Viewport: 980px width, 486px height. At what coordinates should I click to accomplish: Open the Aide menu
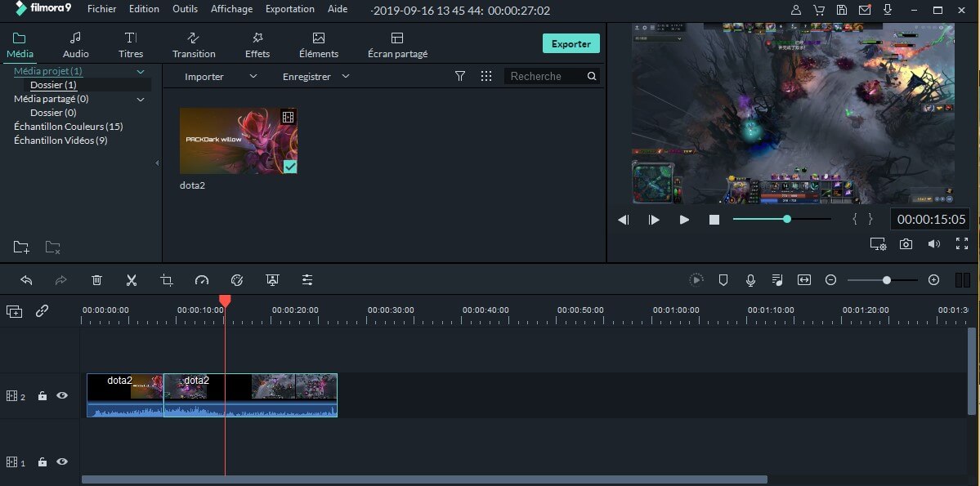point(338,9)
